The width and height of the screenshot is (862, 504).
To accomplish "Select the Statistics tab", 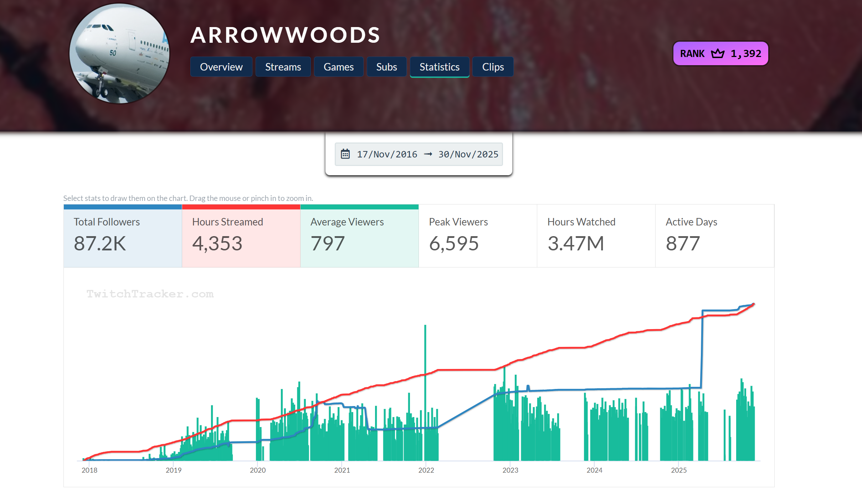I will coord(439,67).
